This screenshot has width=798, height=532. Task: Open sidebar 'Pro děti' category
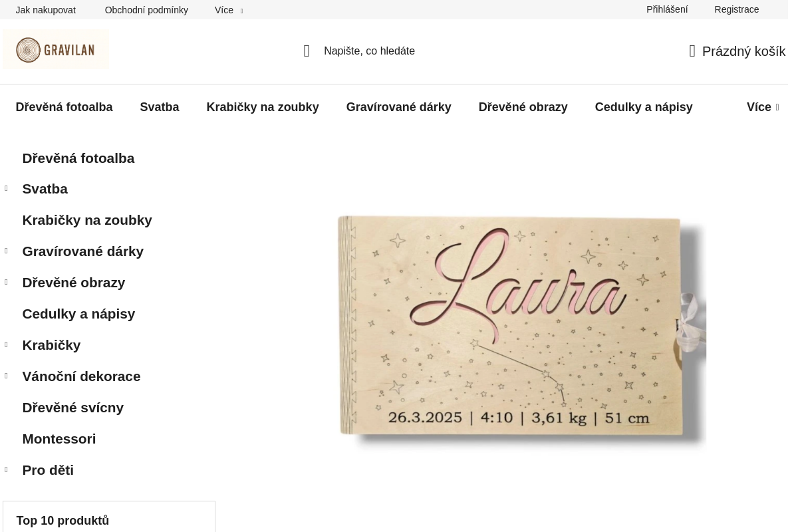tap(48, 470)
